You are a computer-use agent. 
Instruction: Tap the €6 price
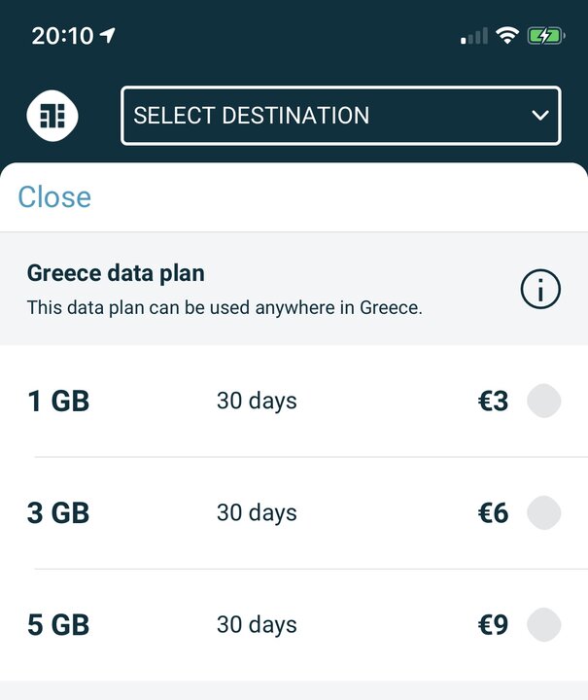(x=493, y=513)
